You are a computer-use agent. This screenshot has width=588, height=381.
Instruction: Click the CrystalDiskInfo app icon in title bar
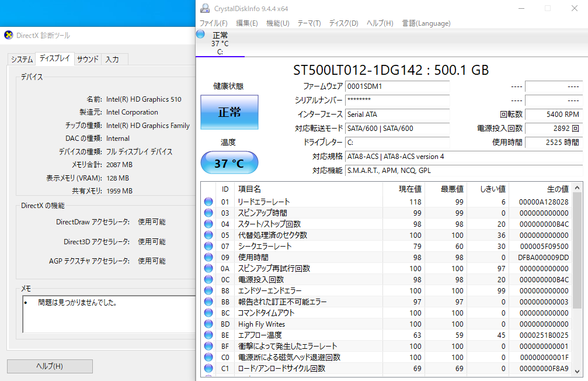tap(205, 8)
